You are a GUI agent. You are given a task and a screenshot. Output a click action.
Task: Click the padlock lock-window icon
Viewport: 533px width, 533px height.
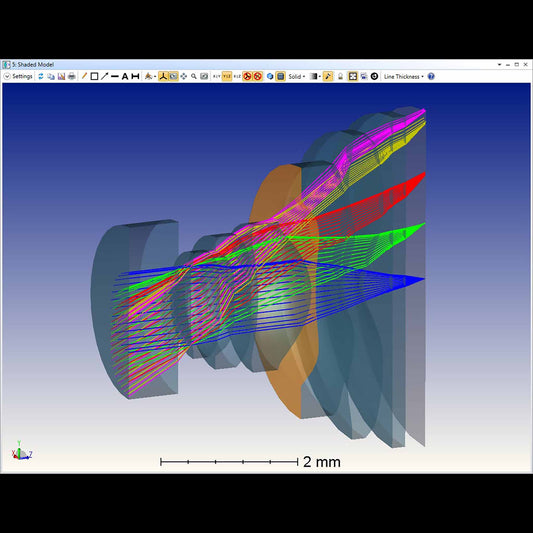[340, 76]
